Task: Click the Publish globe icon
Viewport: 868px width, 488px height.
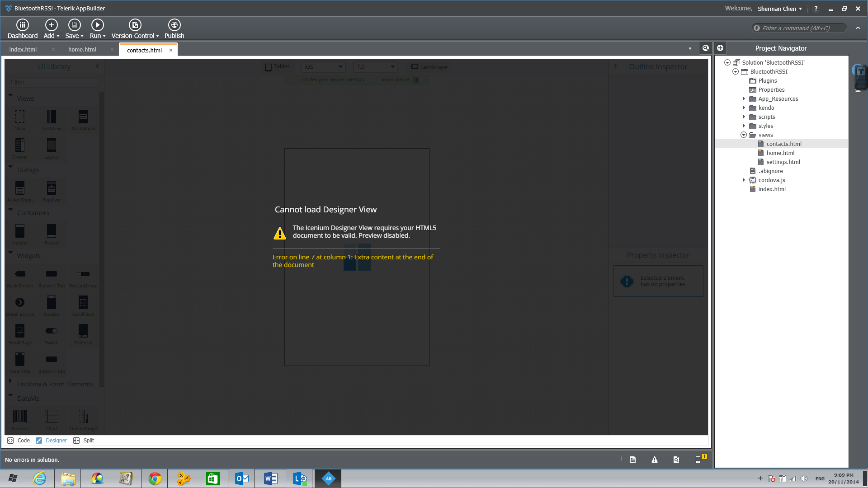Action: tap(174, 25)
